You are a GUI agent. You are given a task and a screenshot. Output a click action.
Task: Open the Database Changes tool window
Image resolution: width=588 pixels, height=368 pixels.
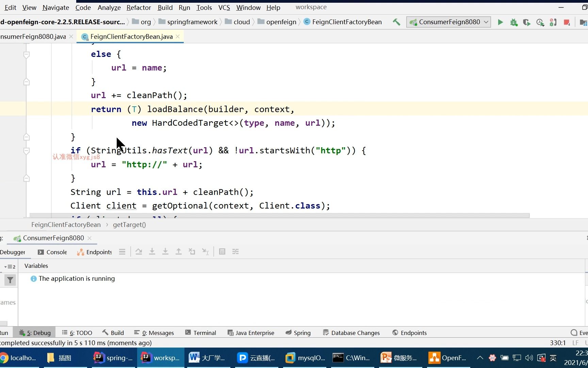(x=352, y=333)
